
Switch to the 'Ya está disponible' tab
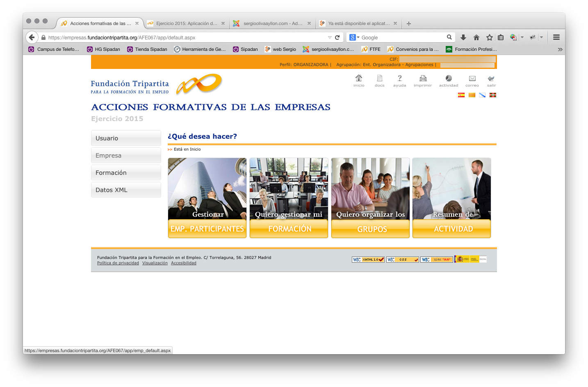[x=358, y=23]
